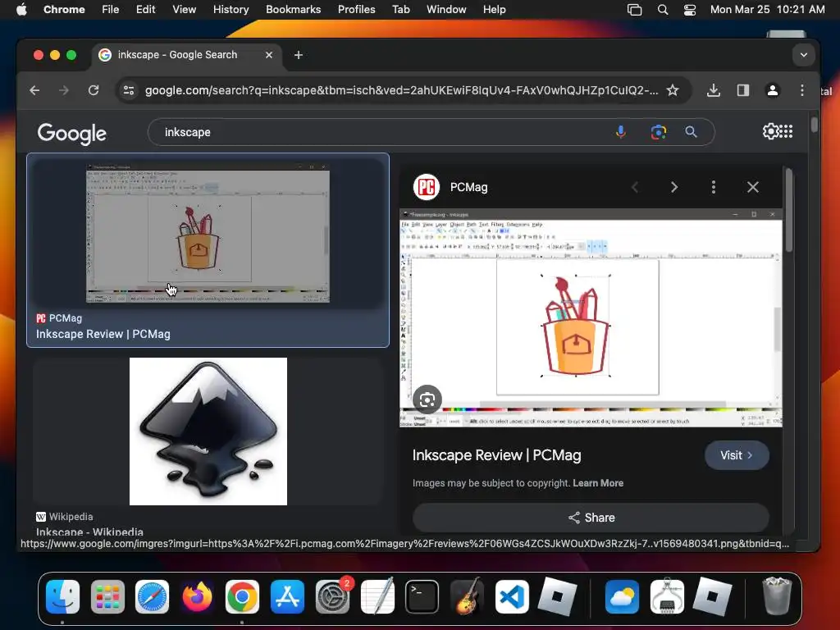Open the Trash in the Dock
Image resolution: width=840 pixels, height=630 pixels.
[x=776, y=596]
